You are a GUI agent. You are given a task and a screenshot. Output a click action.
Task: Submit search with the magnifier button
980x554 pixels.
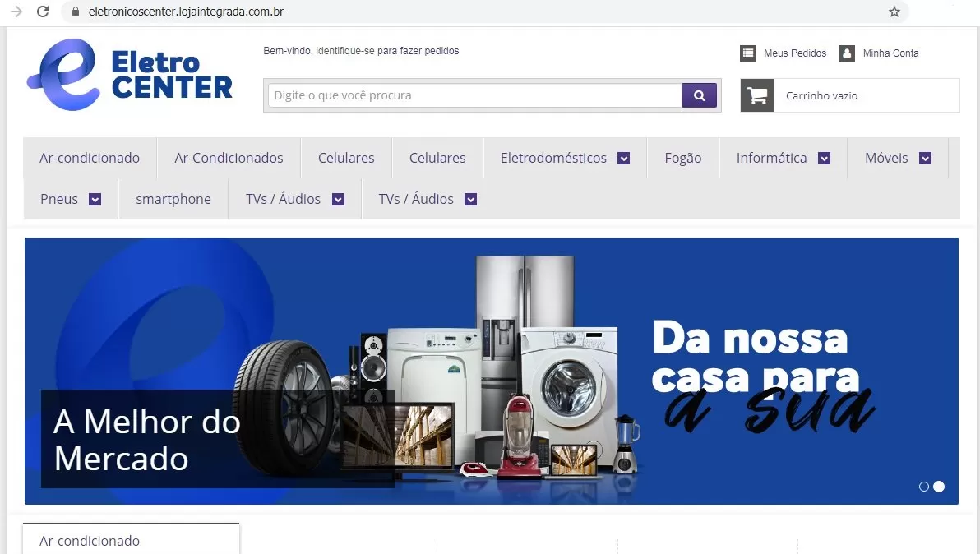click(x=699, y=95)
